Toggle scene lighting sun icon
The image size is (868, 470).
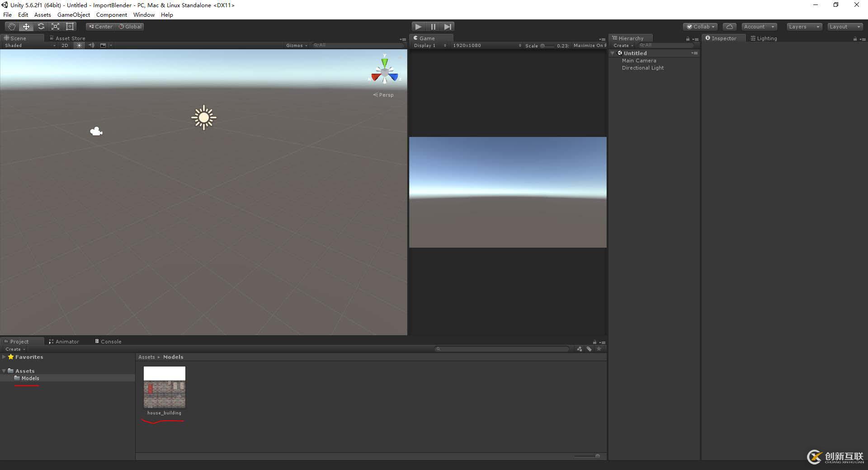[79, 45]
